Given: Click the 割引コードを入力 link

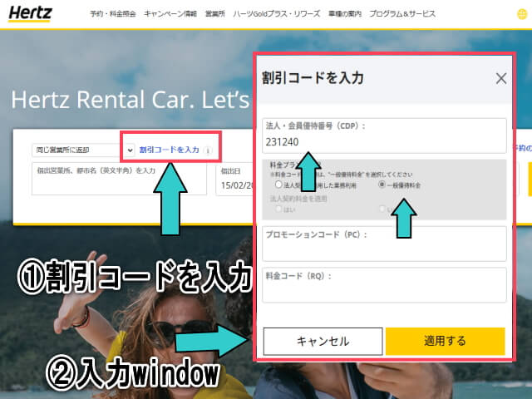Looking at the screenshot, I should point(169,150).
